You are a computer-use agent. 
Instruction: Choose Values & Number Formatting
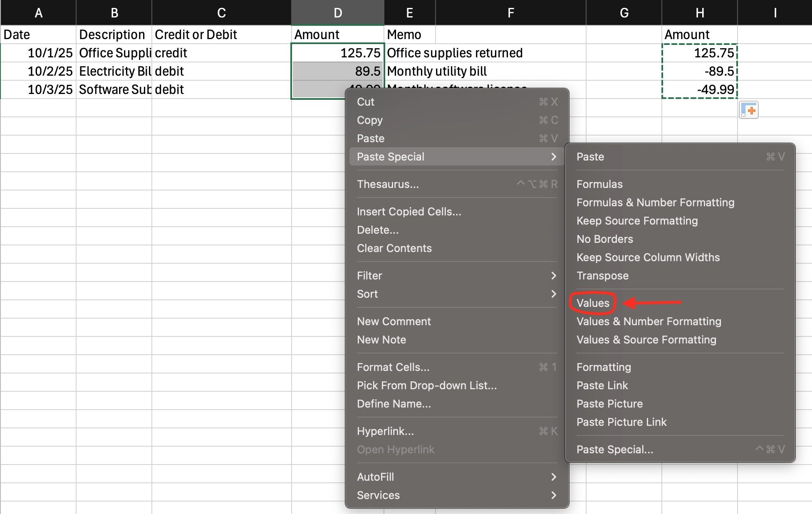[680, 321]
